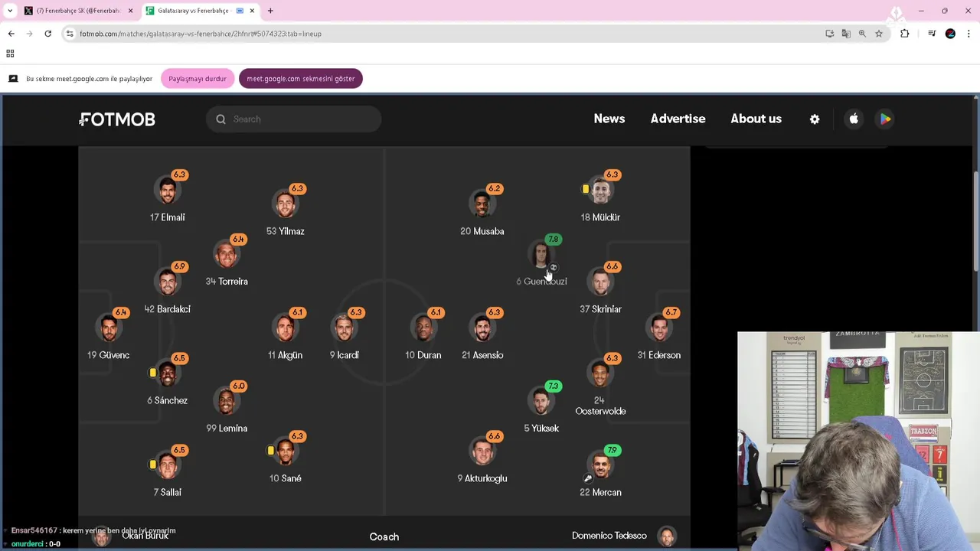Open player 24 Oosterwolde's photo

600,374
